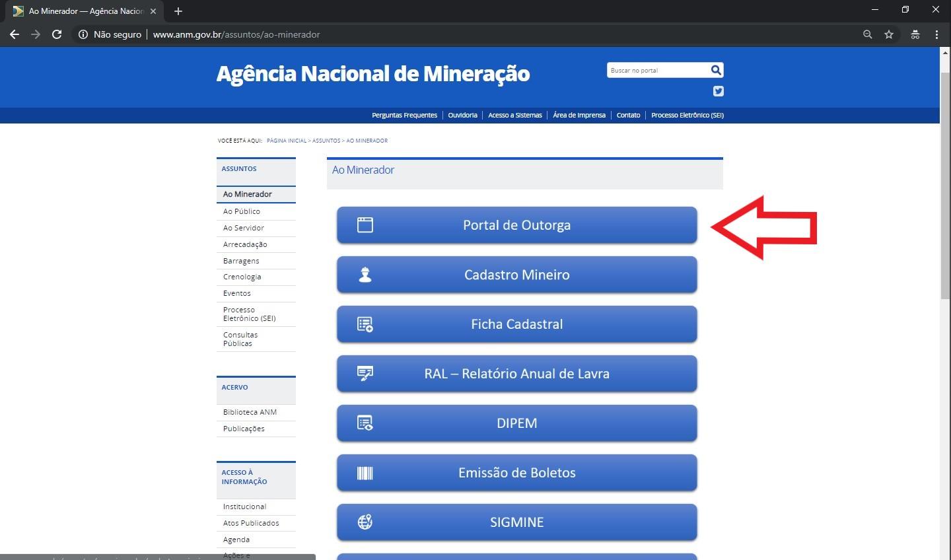Open RAL – Relatório Anual de Lavra
Image resolution: width=951 pixels, height=560 pixels.
517,374
